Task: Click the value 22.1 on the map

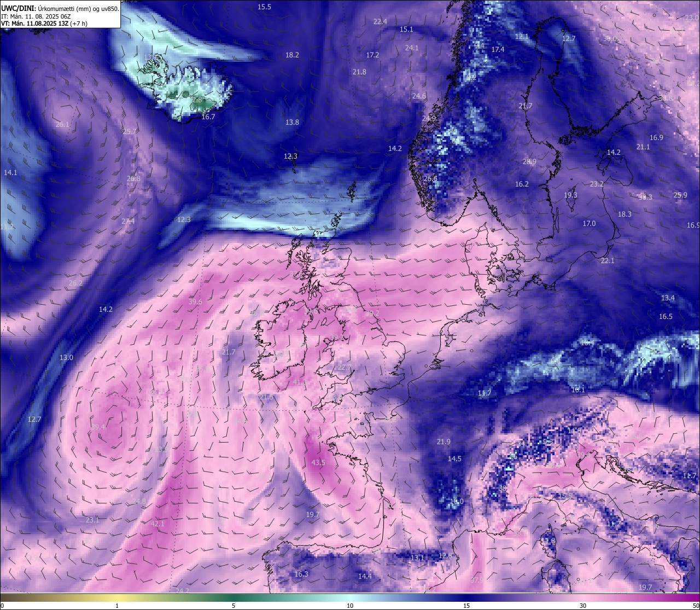Action: click(x=608, y=260)
